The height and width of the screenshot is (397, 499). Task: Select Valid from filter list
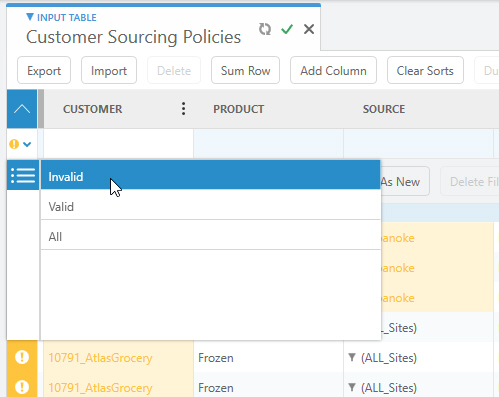(x=210, y=206)
